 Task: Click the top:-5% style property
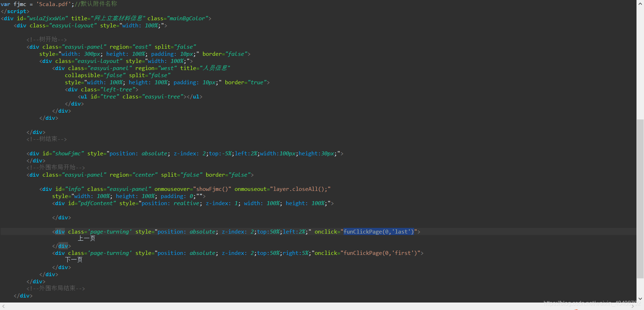220,153
